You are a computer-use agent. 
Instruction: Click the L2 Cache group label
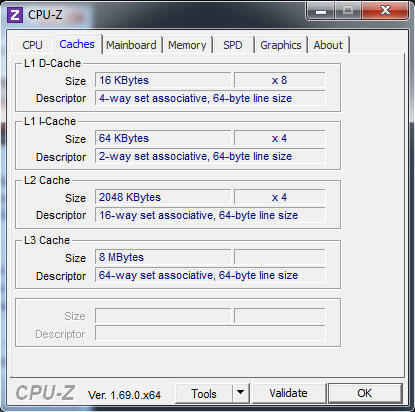pyautogui.click(x=47, y=180)
